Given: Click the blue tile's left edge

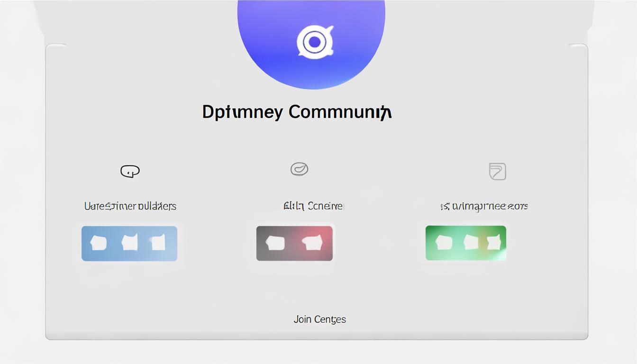Looking at the screenshot, I should click(84, 243).
